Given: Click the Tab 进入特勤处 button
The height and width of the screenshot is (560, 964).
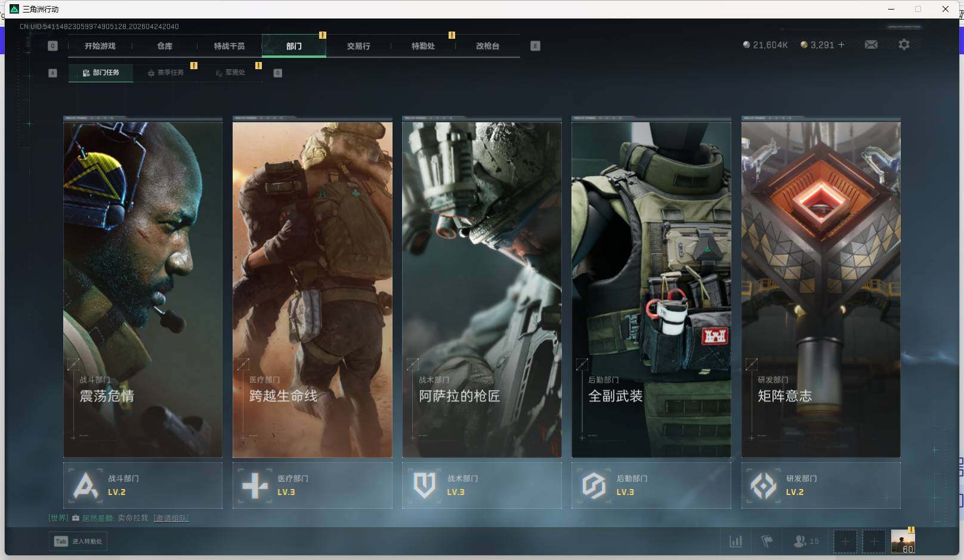Looking at the screenshot, I should pyautogui.click(x=78, y=542).
